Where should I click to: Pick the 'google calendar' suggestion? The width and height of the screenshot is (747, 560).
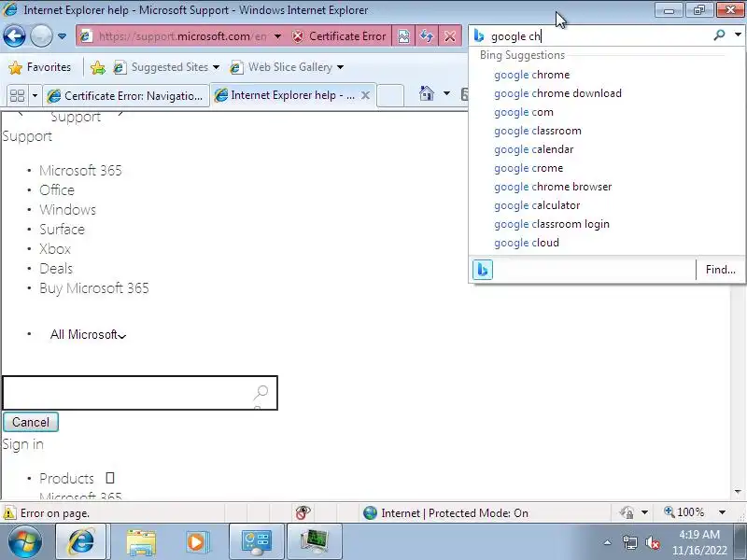click(533, 149)
